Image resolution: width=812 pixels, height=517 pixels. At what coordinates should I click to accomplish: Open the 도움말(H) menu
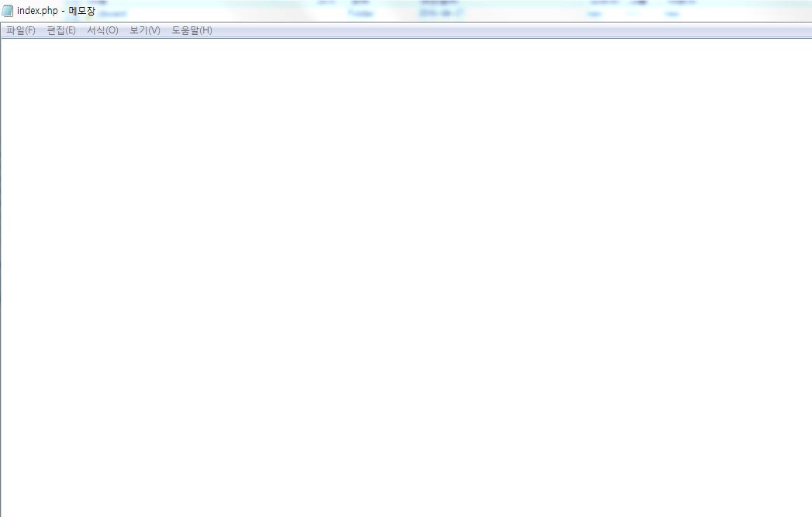192,30
